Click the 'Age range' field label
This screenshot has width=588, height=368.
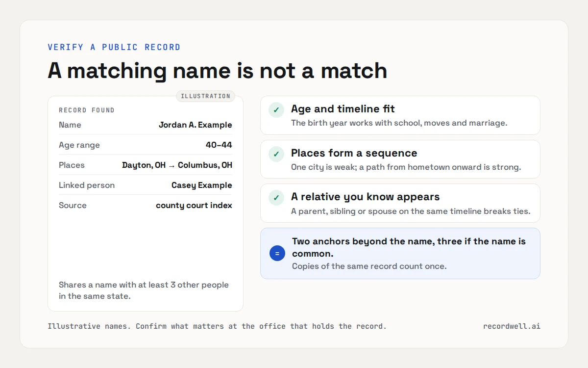pos(79,145)
